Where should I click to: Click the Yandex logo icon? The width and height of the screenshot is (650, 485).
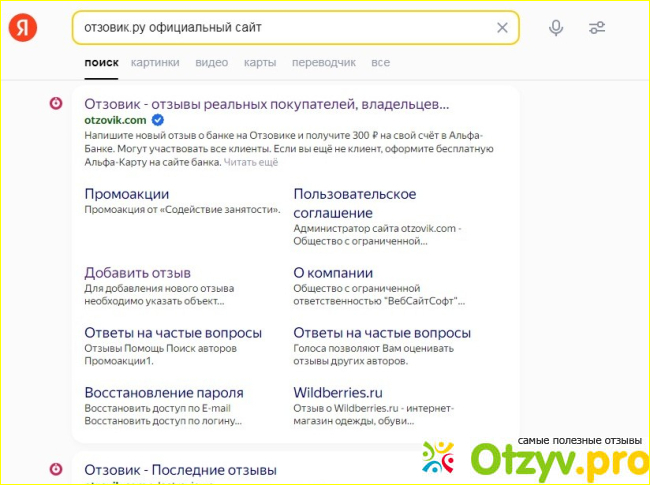click(23, 28)
